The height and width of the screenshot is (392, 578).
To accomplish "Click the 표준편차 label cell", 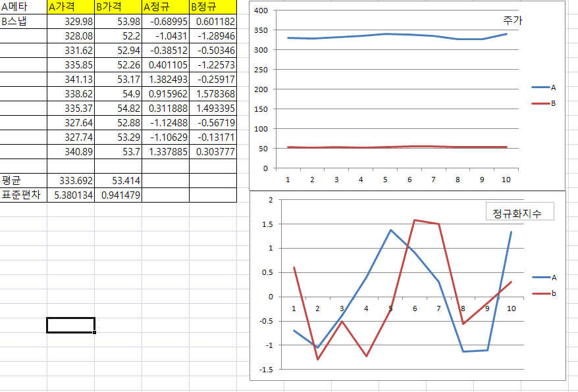I will [24, 195].
